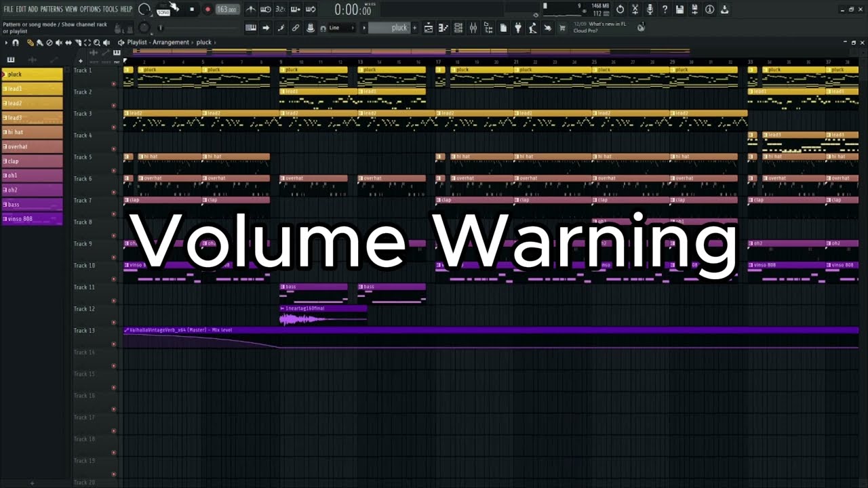
Task: Click the render export audio icon
Action: (694, 9)
